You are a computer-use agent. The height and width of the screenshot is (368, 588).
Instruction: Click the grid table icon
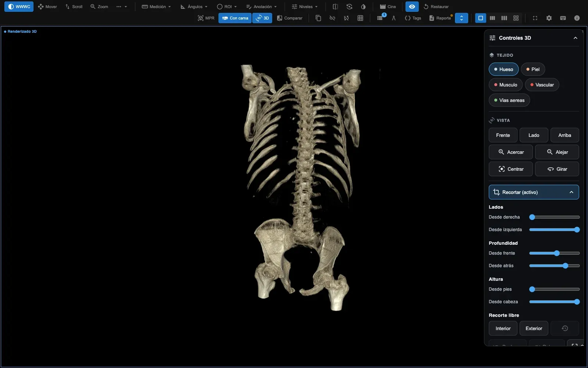360,18
